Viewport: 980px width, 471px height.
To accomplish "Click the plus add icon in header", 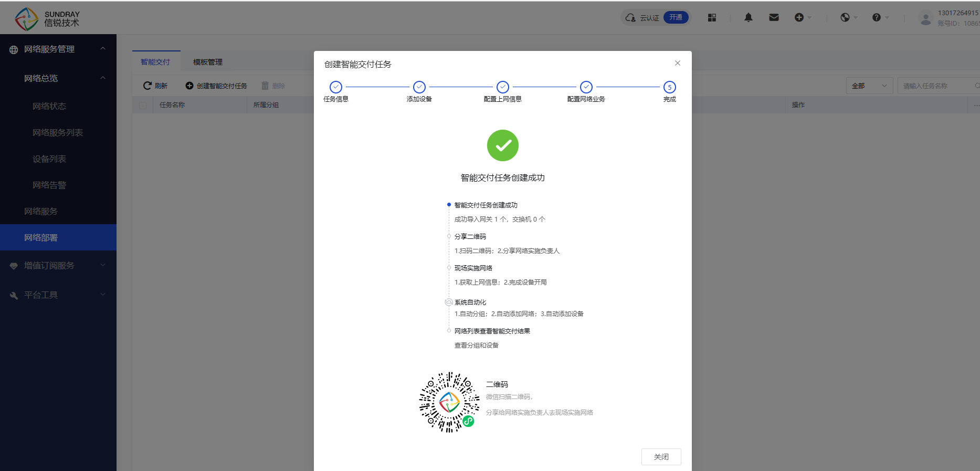I will [799, 17].
